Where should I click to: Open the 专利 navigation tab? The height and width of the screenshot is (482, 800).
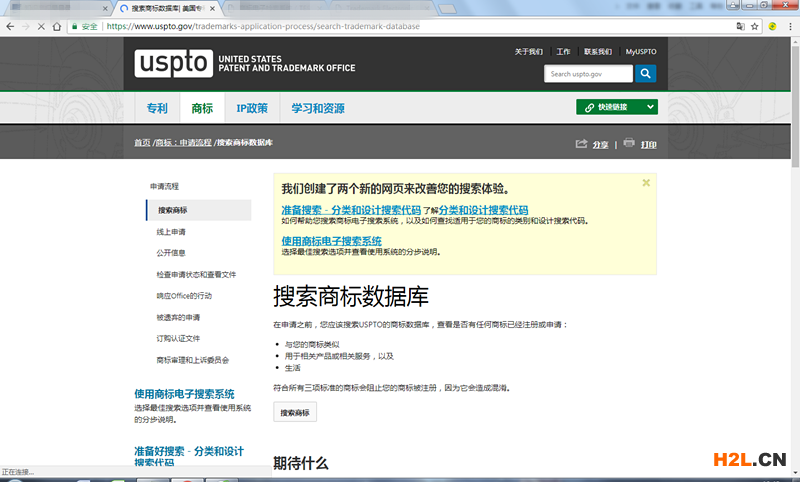pyautogui.click(x=157, y=108)
